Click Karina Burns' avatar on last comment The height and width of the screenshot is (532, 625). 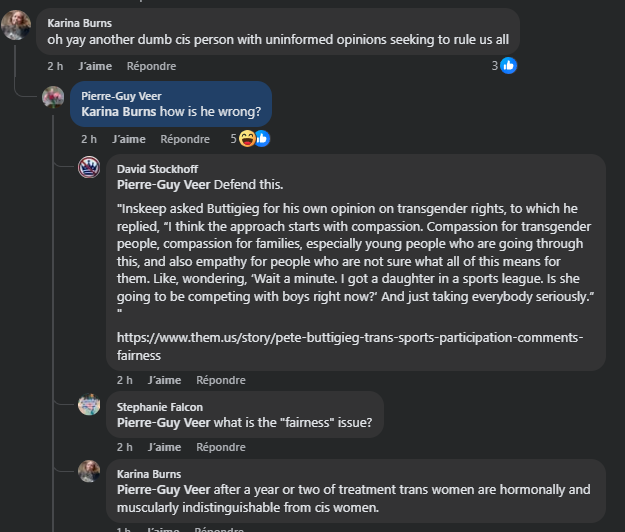pyautogui.click(x=89, y=471)
